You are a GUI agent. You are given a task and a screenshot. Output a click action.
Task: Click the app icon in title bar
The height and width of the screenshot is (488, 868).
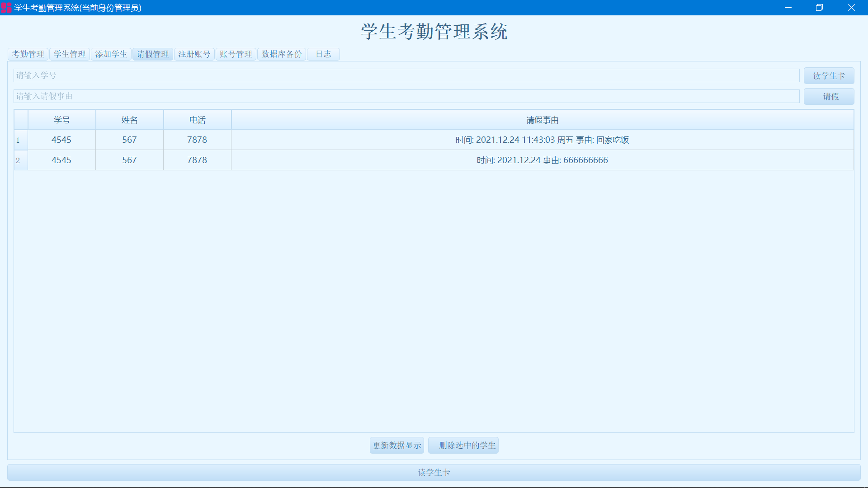(6, 8)
